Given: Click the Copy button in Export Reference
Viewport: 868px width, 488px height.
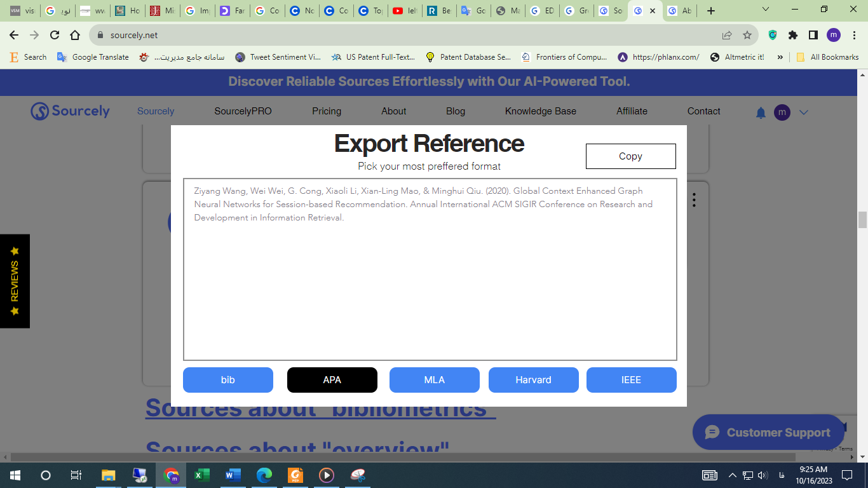Looking at the screenshot, I should coord(630,156).
